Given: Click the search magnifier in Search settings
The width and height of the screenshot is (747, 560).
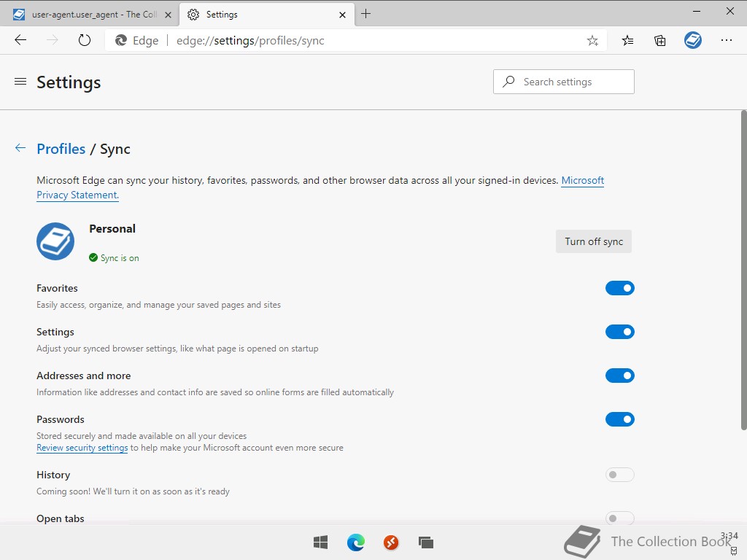Looking at the screenshot, I should (508, 82).
